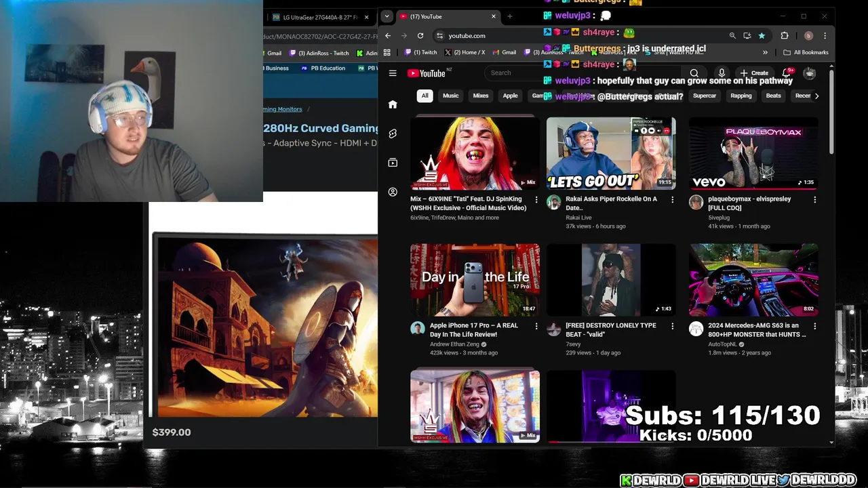Open a new browser tab
The height and width of the screenshot is (488, 868).
tap(509, 16)
